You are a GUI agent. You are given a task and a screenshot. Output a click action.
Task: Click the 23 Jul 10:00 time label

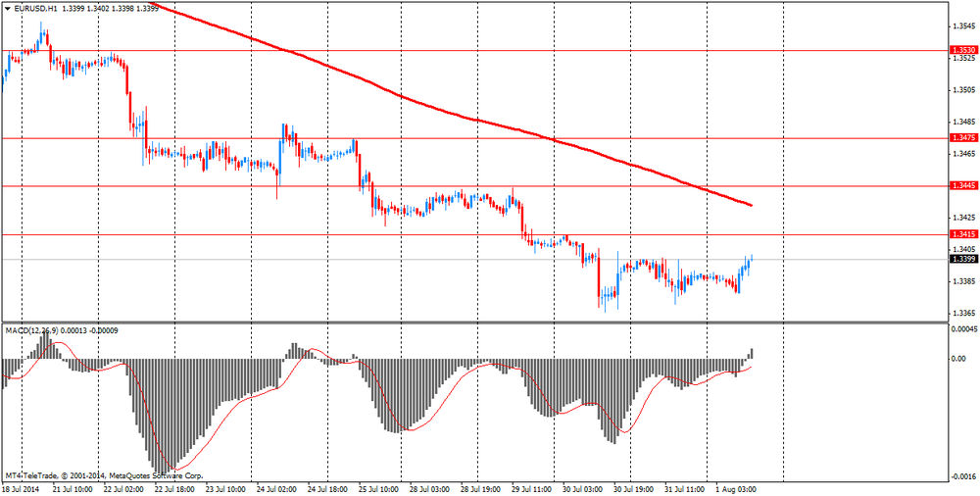pyautogui.click(x=226, y=488)
